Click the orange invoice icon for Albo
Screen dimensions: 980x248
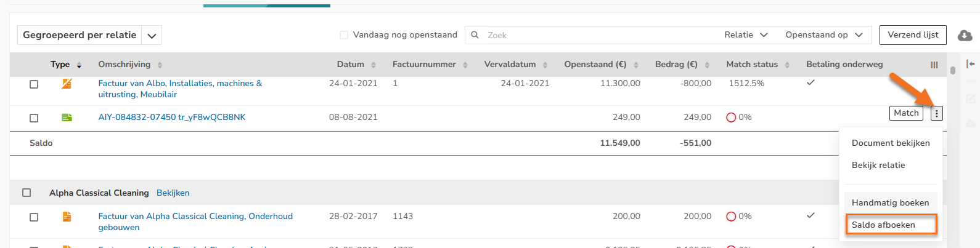(x=67, y=83)
